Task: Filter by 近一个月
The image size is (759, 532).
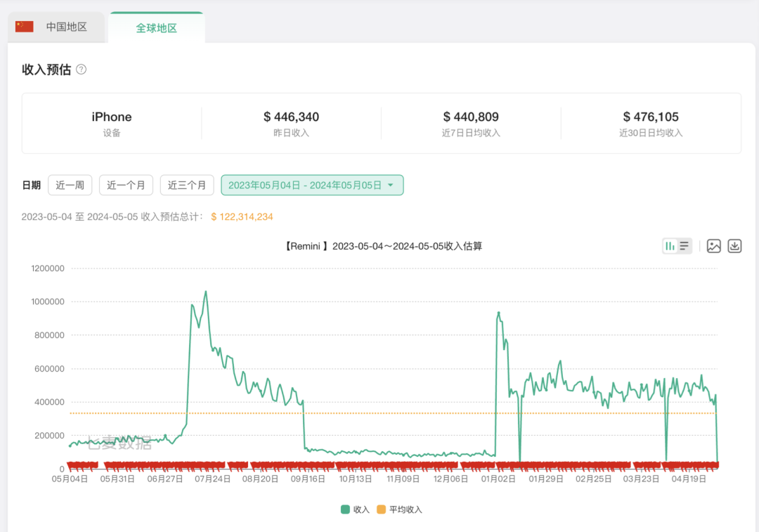Action: tap(126, 186)
